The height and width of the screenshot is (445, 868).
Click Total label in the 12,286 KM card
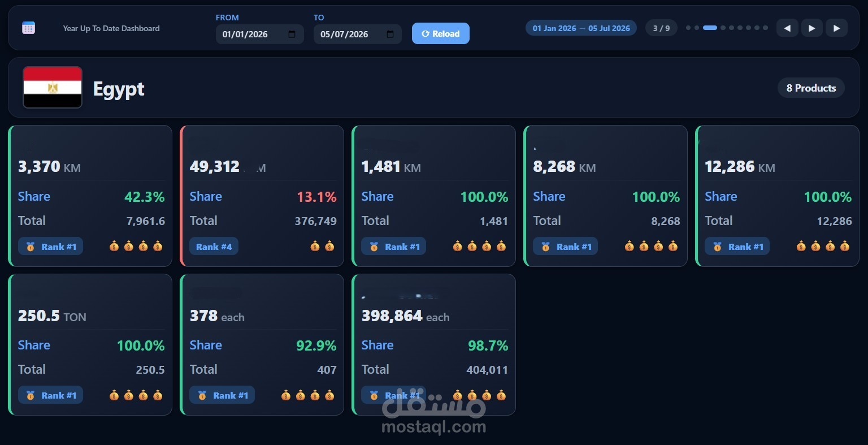pyautogui.click(x=719, y=221)
